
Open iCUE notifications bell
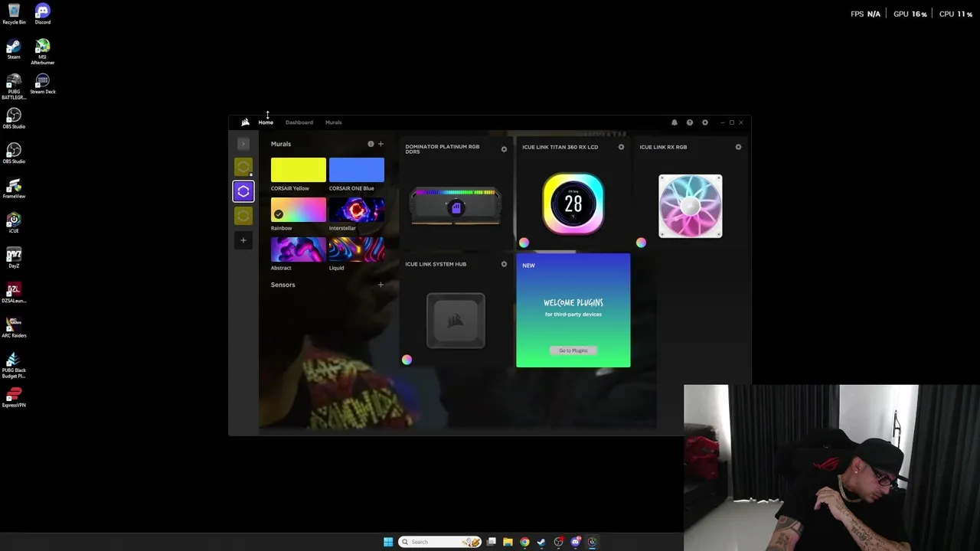click(x=675, y=122)
